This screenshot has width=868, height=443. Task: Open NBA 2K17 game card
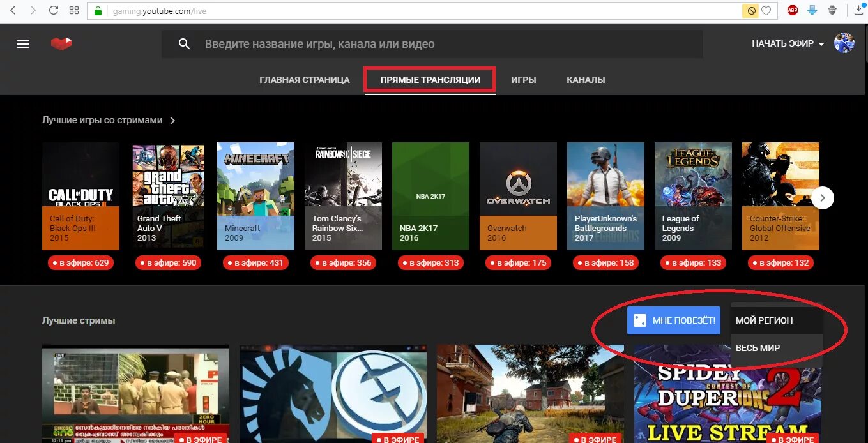(x=430, y=196)
